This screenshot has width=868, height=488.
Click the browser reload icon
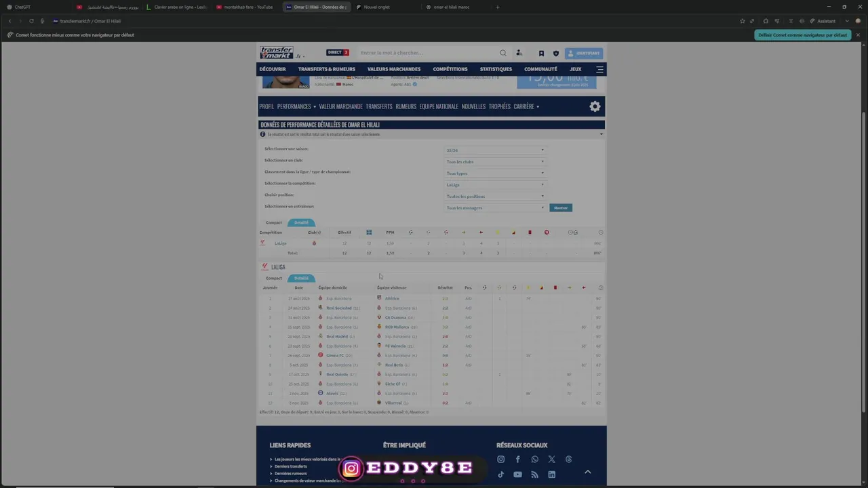pyautogui.click(x=31, y=21)
